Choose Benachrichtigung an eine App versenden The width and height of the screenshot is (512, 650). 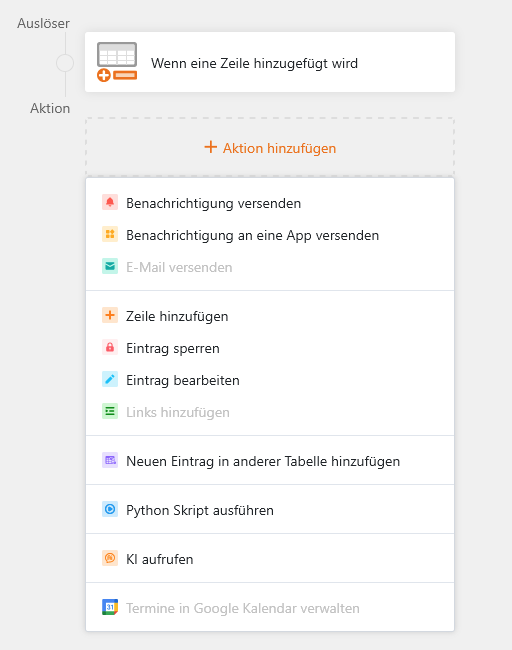pos(270,235)
